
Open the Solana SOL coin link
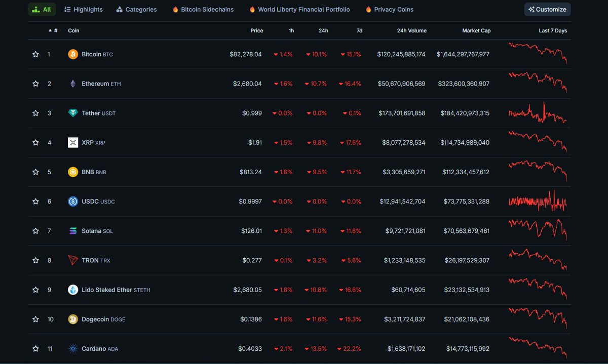point(97,231)
